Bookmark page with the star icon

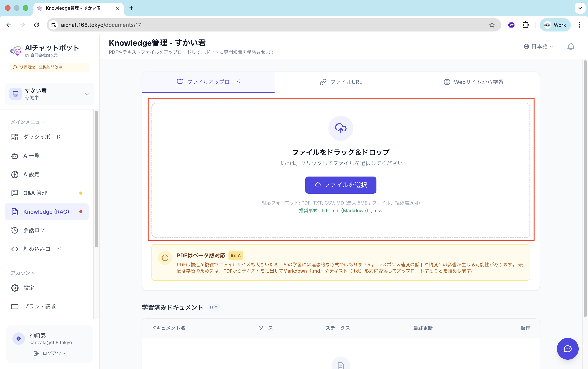point(492,25)
